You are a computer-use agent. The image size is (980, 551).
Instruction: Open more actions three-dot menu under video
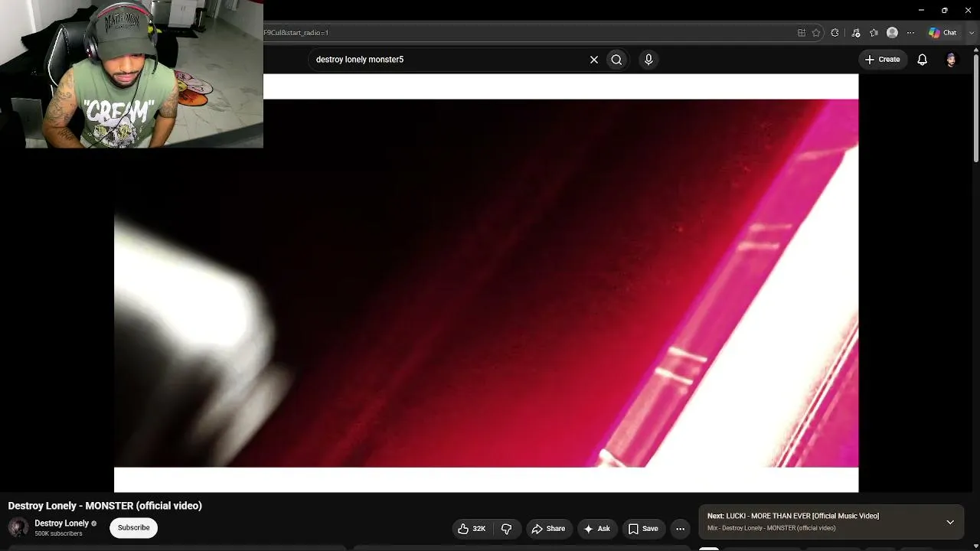click(680, 529)
